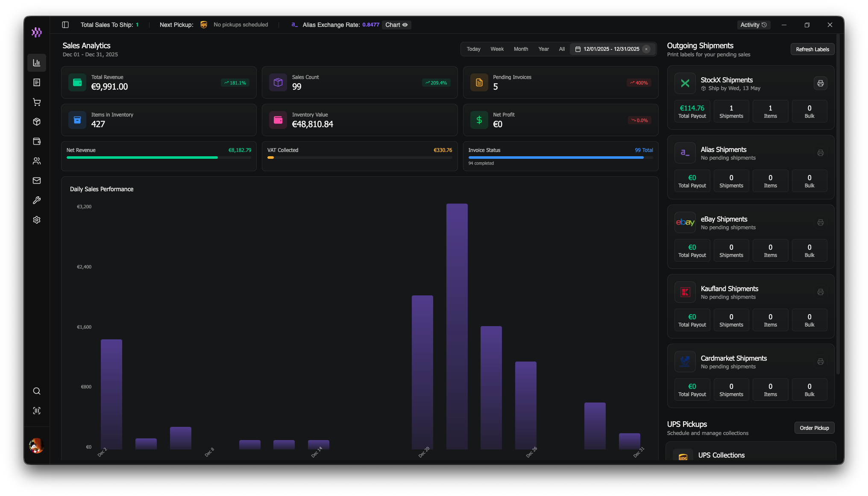Image resolution: width=868 pixels, height=496 pixels.
Task: Click the Alias Shipments printer icon
Action: tap(820, 153)
